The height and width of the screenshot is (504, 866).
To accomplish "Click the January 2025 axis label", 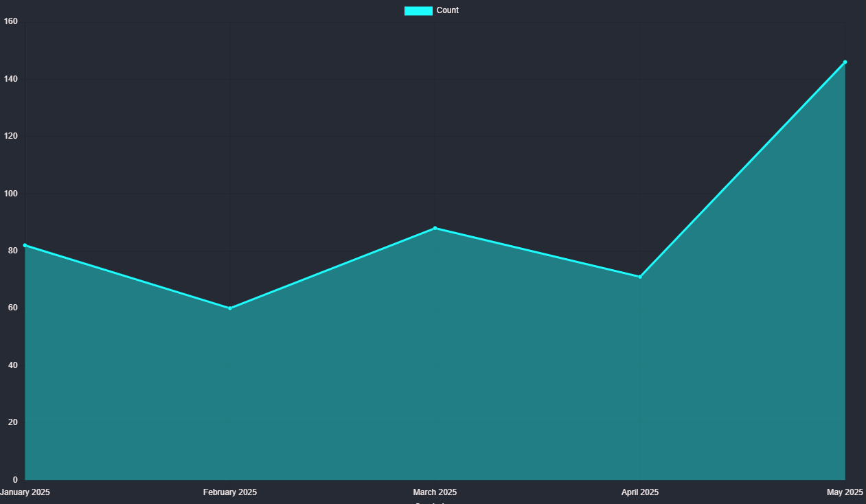I will point(25,492).
